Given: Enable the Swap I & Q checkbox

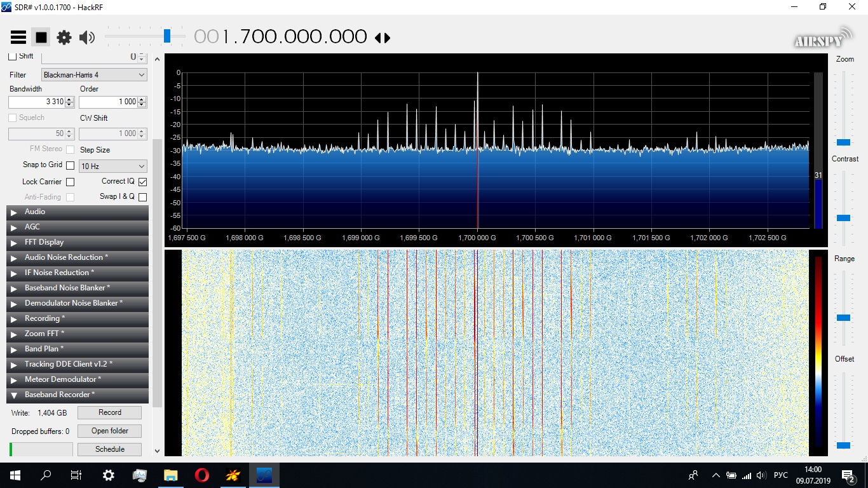Looking at the screenshot, I should tap(142, 197).
